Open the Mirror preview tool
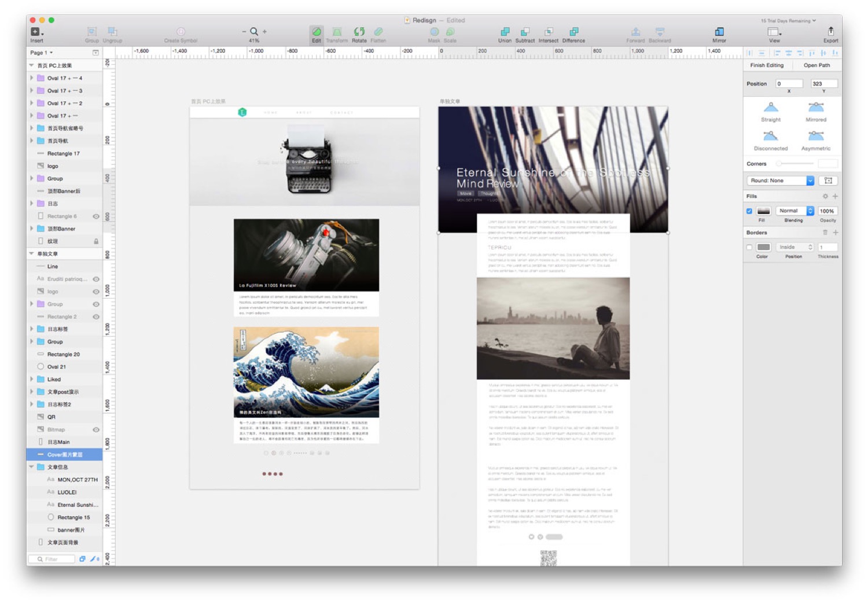868x603 pixels. [719, 32]
